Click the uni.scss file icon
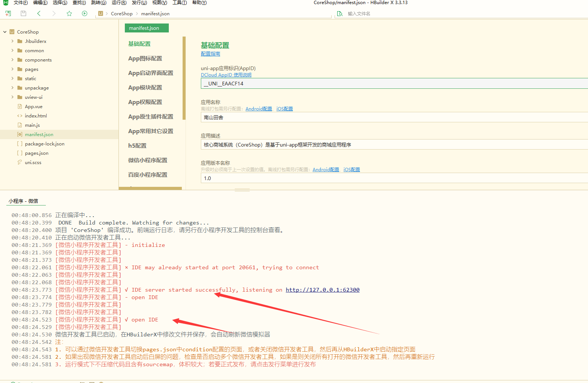 point(20,162)
